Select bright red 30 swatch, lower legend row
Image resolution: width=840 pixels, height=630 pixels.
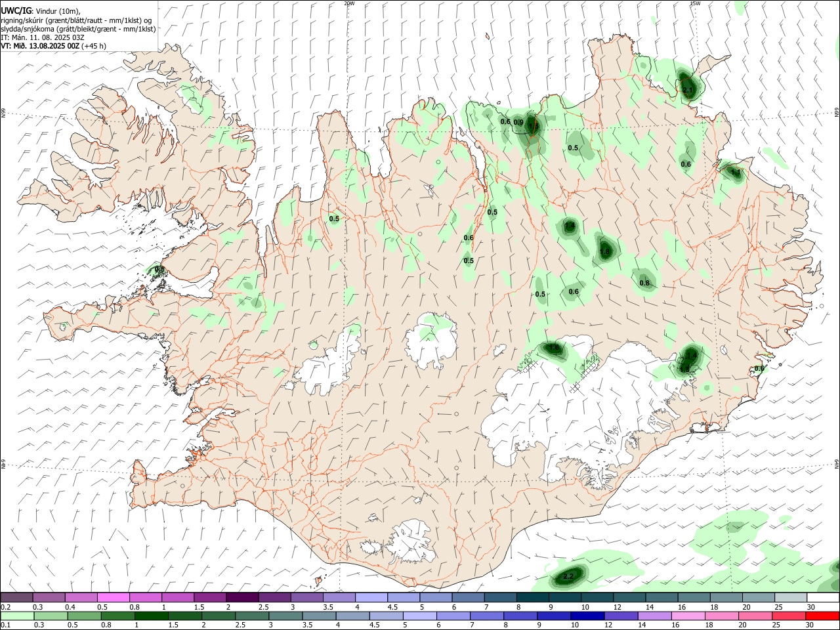823,616
